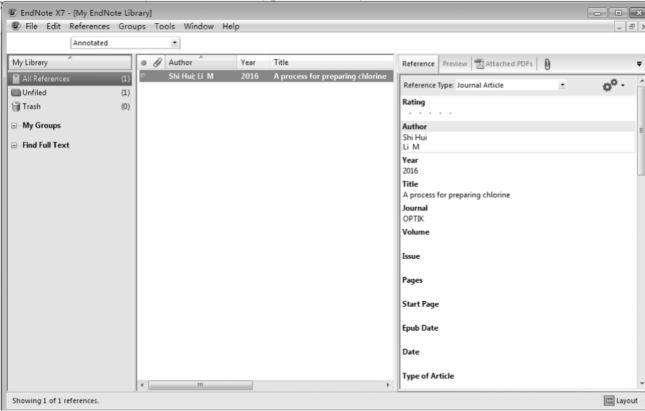
Task: Switch to the Reference tab
Action: coord(418,64)
